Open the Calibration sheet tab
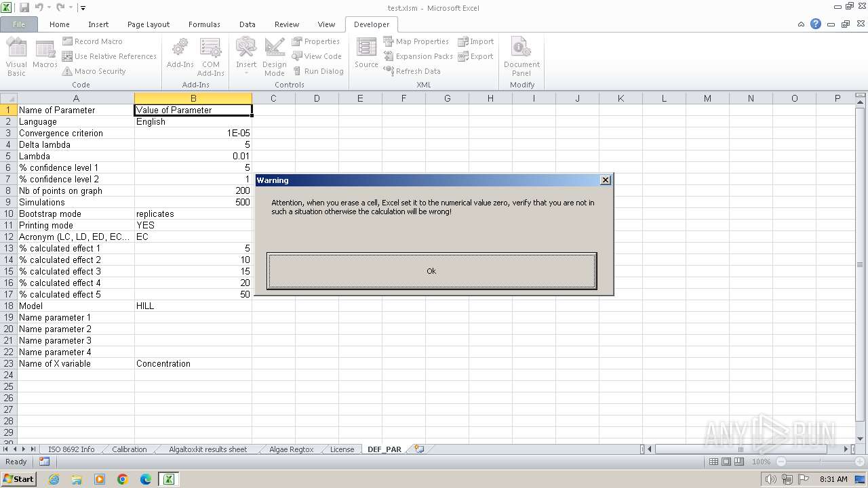This screenshot has height=488, width=868. 129,449
